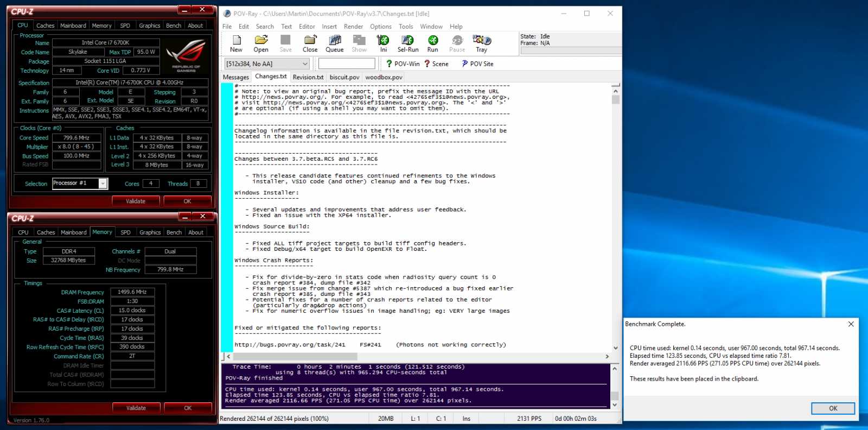Click Validate in the top CPU-Z window

(136, 201)
